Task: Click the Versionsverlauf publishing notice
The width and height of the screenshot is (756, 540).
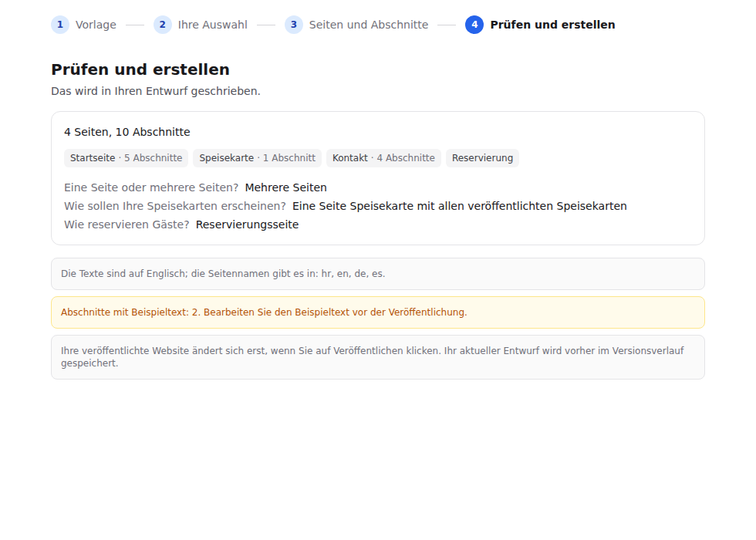Action: (x=378, y=357)
